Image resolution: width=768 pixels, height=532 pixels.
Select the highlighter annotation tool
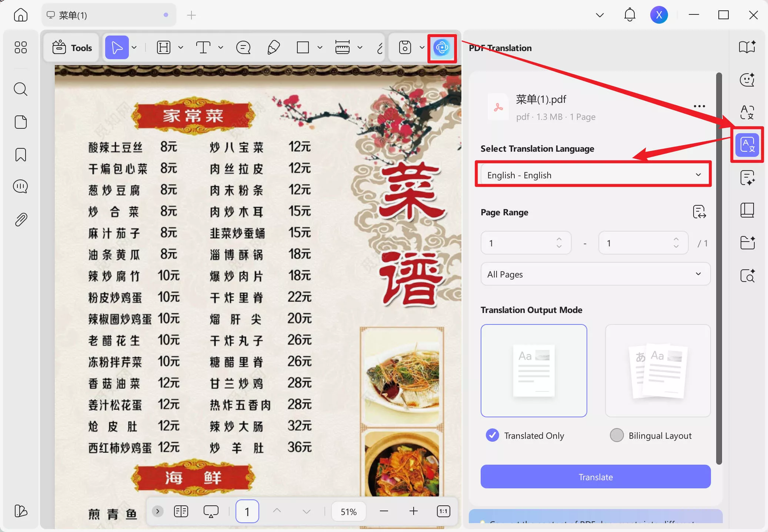[x=273, y=47]
